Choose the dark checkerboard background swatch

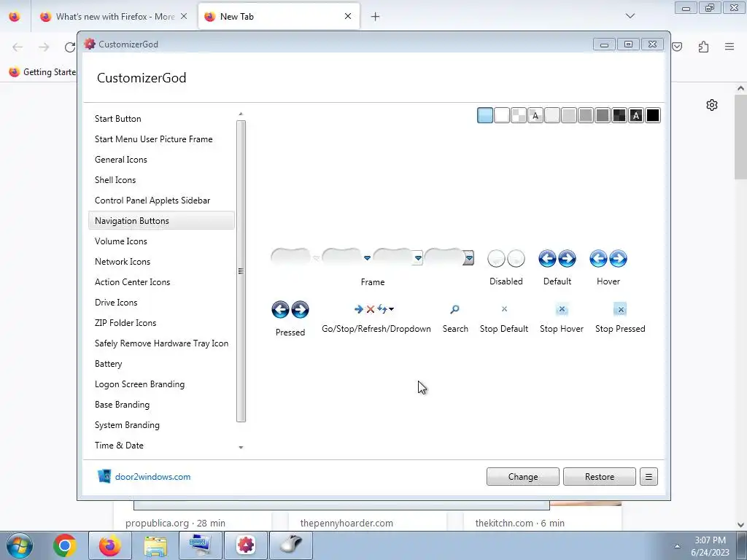tap(619, 115)
